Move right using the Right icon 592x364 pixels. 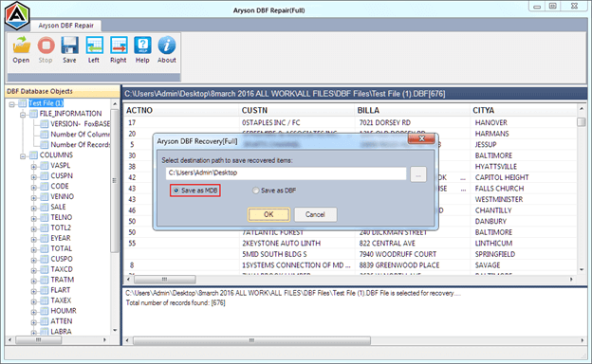[119, 45]
